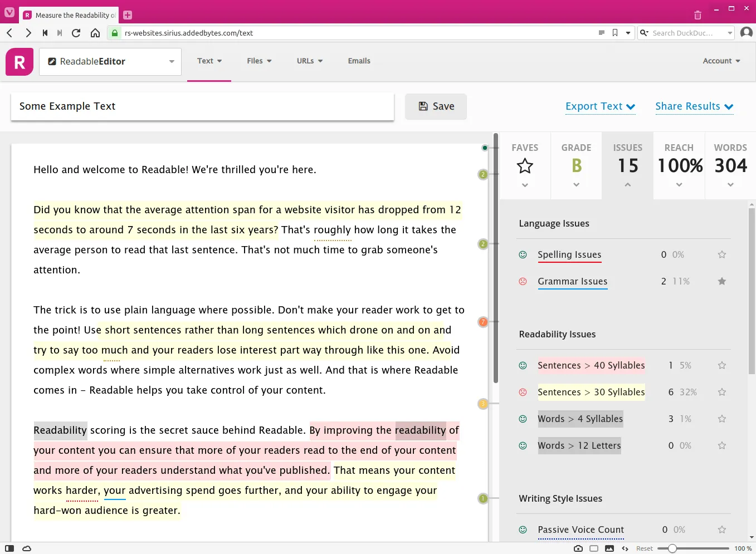The image size is (756, 554).
Task: Go to the Emails section
Action: [x=359, y=61]
